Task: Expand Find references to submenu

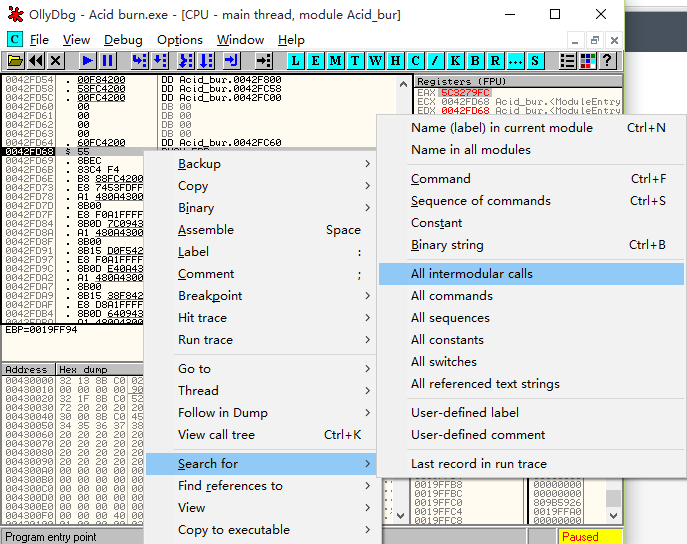Action: [x=261, y=486]
